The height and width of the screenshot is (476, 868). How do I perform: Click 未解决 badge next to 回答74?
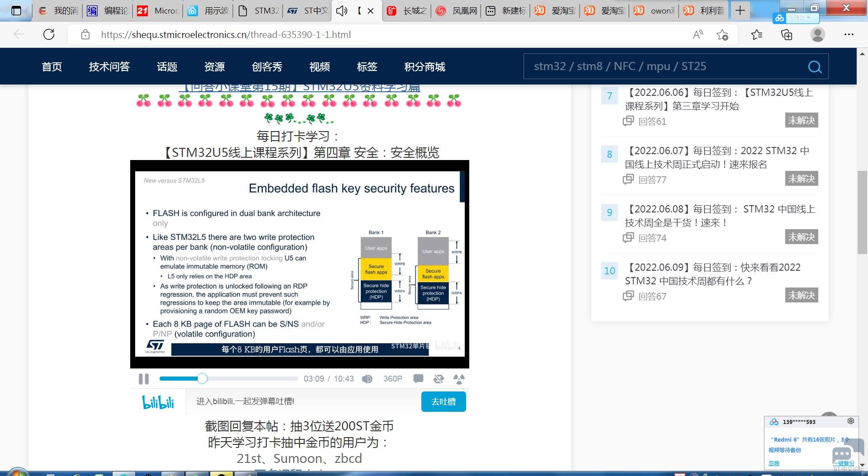tap(802, 237)
